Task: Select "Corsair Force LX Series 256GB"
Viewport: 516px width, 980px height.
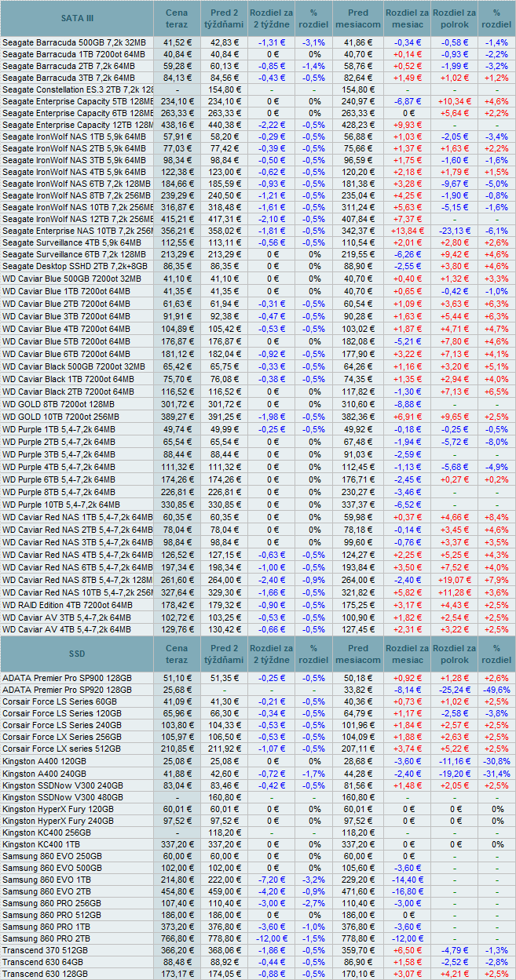Action: coord(62,738)
